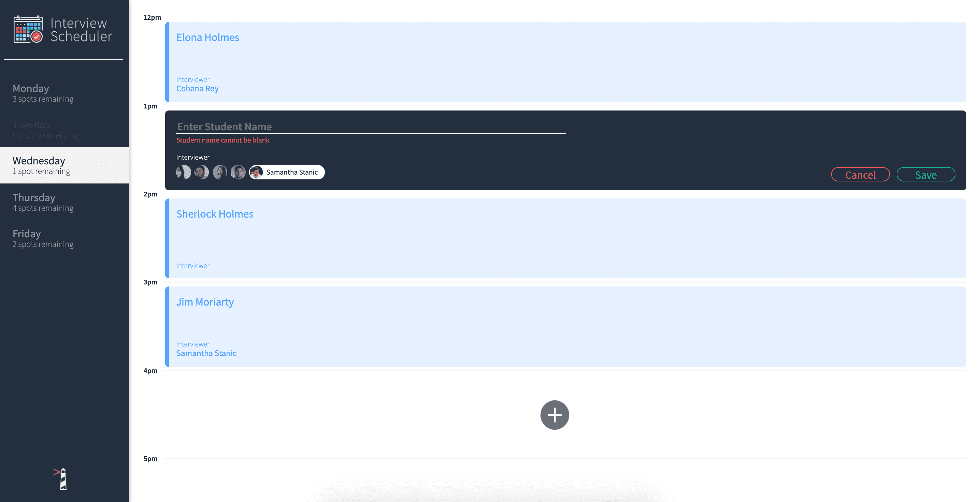This screenshot has height=502, width=980.
Task: Click the add new slot plus icon
Action: pos(555,415)
